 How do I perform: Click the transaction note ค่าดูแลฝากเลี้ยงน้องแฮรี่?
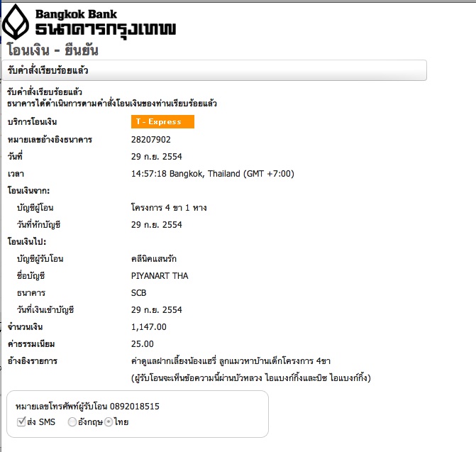(231, 361)
